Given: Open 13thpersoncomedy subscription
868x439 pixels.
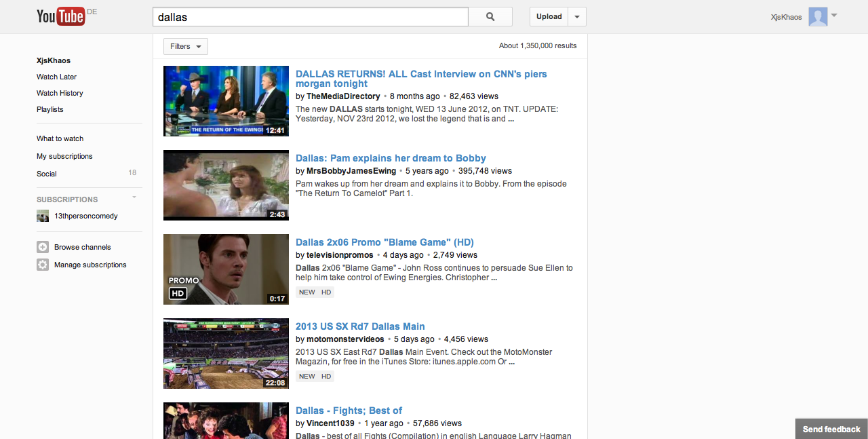Looking at the screenshot, I should tap(86, 216).
